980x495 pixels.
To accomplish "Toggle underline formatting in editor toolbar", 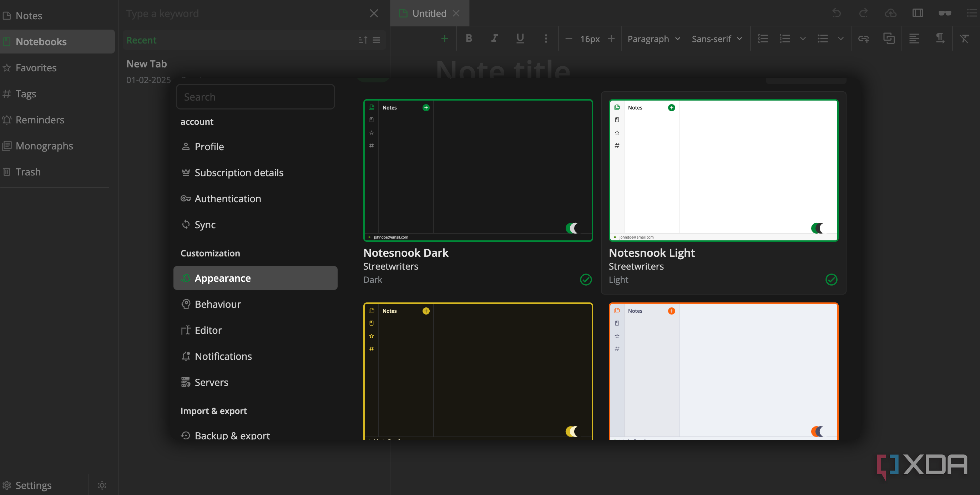I will [520, 39].
